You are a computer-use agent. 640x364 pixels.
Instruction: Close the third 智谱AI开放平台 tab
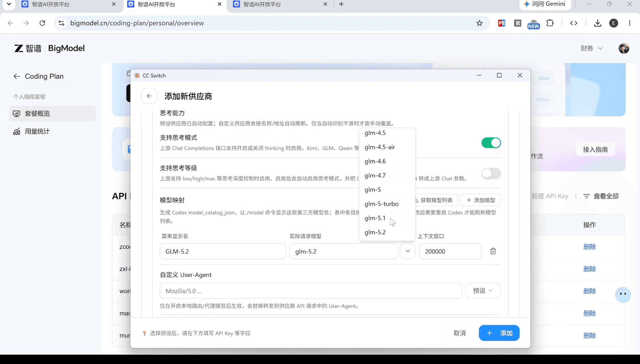(x=325, y=4)
